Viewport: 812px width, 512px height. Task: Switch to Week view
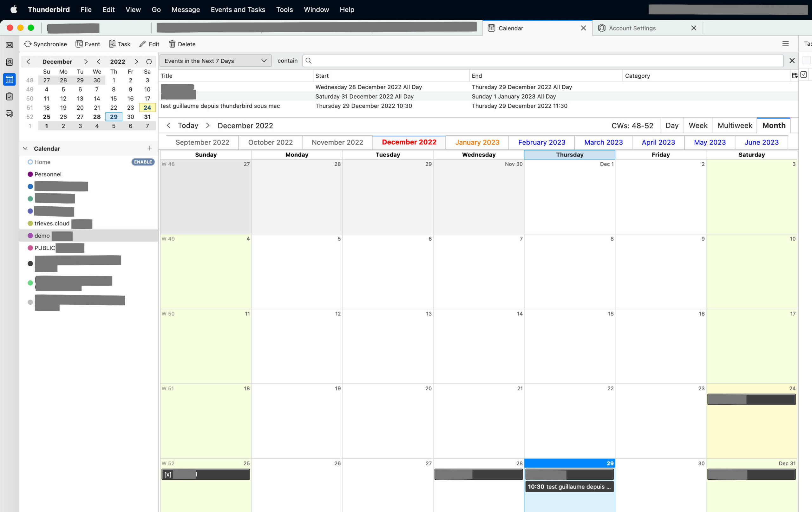(698, 126)
